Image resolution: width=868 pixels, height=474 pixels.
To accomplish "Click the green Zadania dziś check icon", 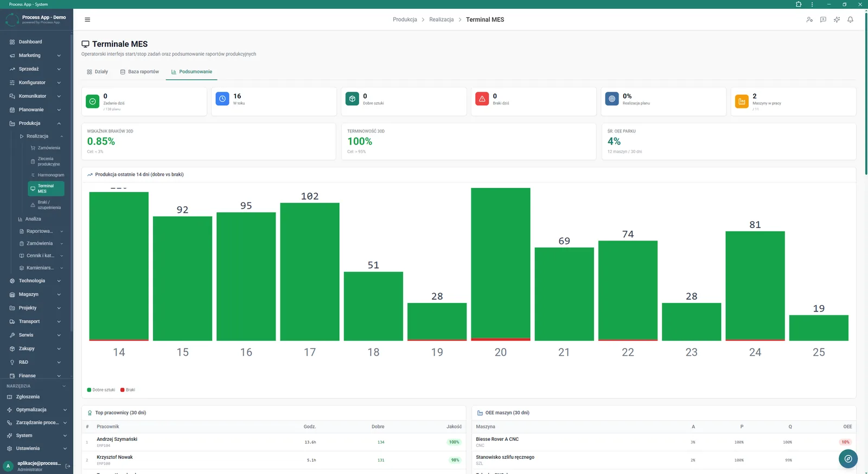I will [93, 102].
